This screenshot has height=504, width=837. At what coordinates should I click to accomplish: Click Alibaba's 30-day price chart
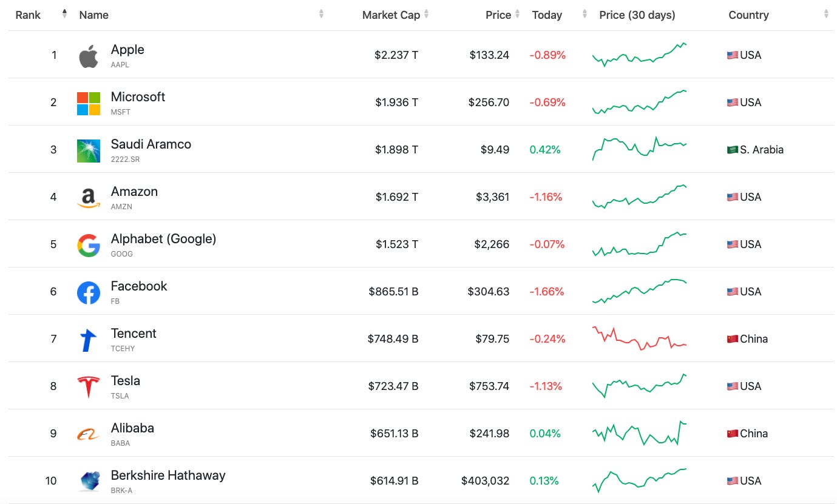(x=640, y=433)
